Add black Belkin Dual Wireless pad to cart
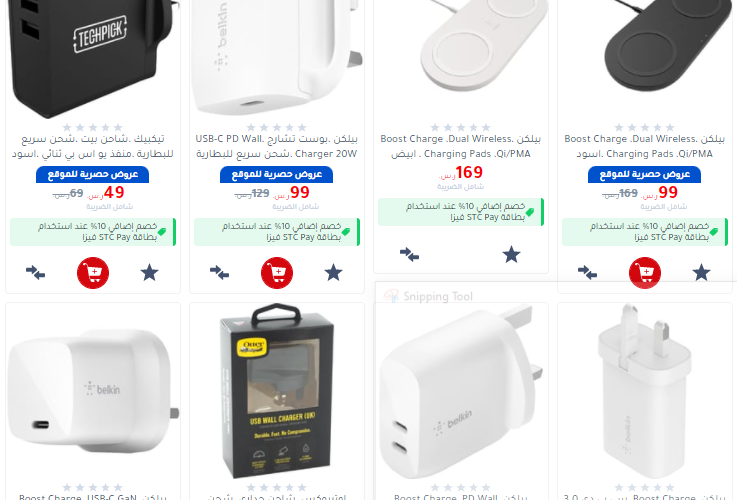The height and width of the screenshot is (500, 737). click(x=645, y=273)
